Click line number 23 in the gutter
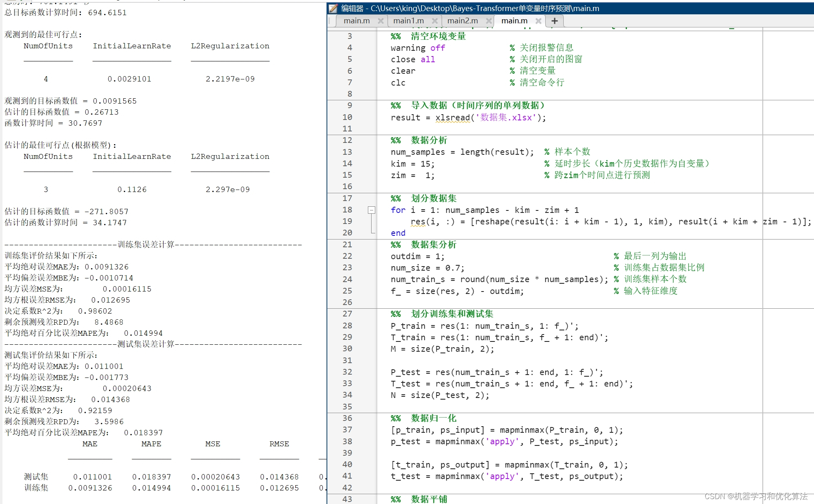814x504 pixels. (x=347, y=268)
